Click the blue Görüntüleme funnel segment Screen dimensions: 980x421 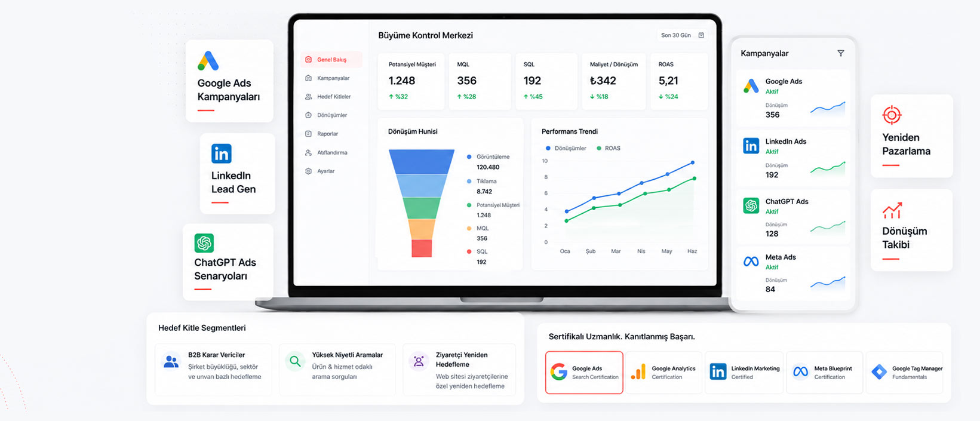(422, 161)
